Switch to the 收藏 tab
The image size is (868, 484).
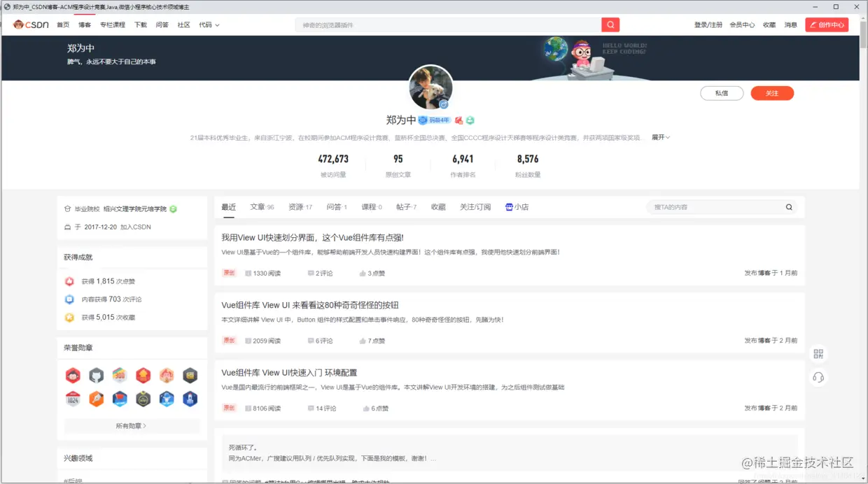pyautogui.click(x=438, y=207)
